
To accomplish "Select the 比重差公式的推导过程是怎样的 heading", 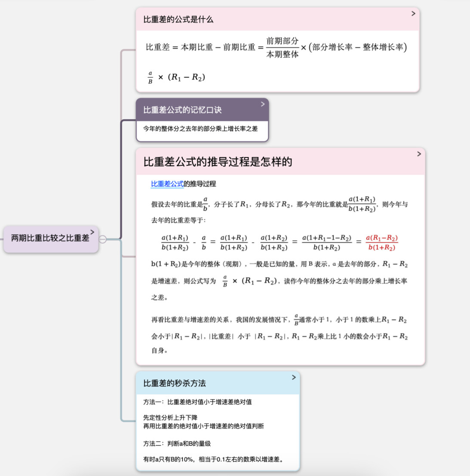I will click(x=218, y=162).
